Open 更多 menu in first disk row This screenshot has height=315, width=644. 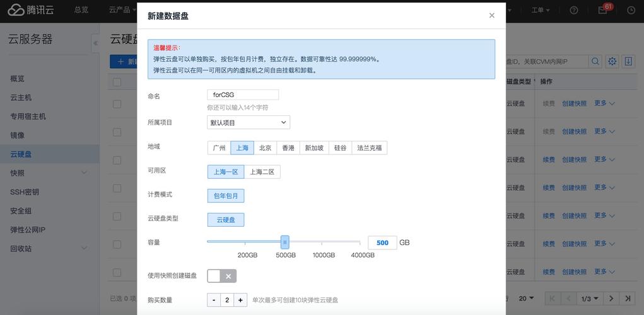604,103
